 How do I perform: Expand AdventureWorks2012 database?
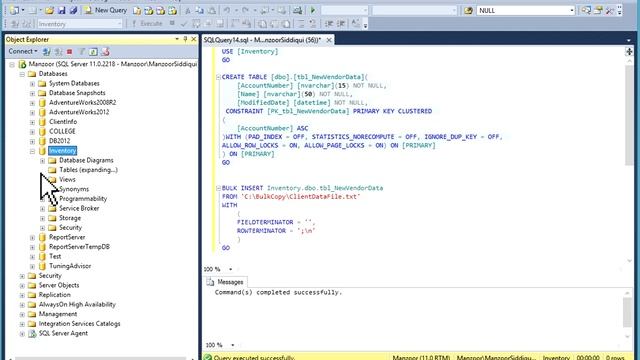32,113
